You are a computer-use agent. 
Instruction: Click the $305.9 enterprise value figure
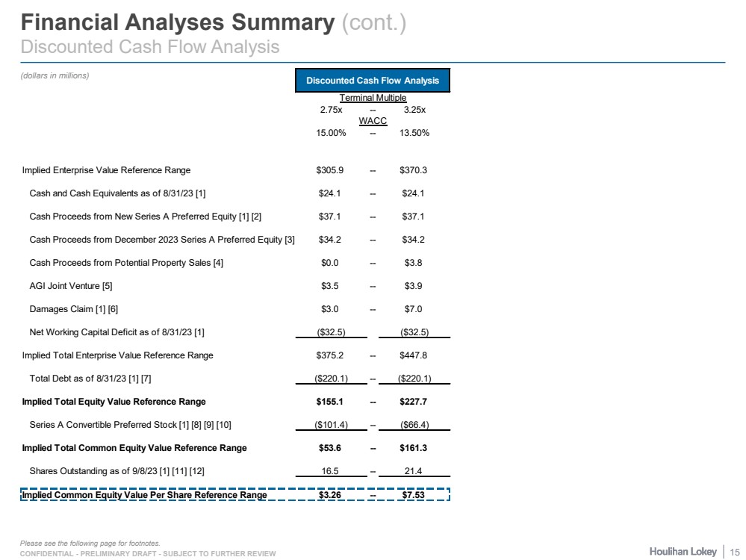click(330, 170)
